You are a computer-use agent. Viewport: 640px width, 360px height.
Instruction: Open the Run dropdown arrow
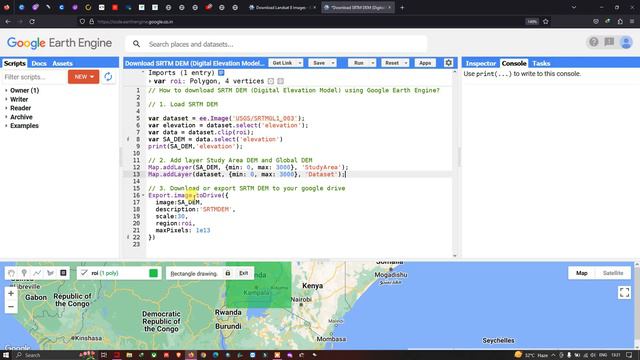(x=373, y=63)
